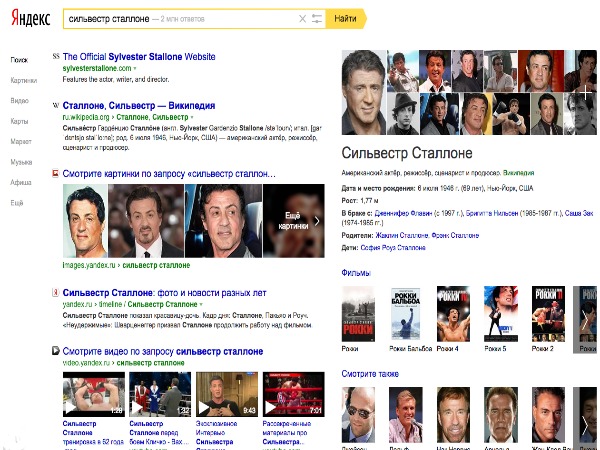Open the Фильмы section heading
The width and height of the screenshot is (600, 450).
tap(356, 273)
